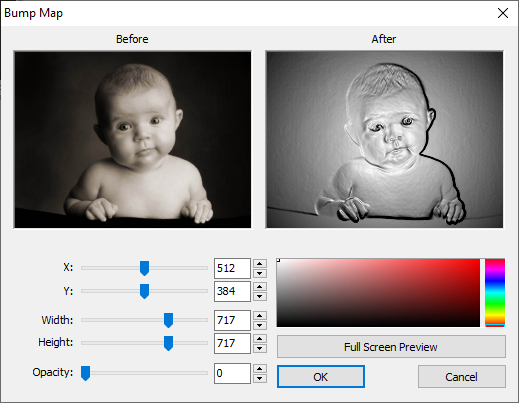Decrease the Y value with down arrow
Image resolution: width=519 pixels, height=403 pixels.
[x=260, y=296]
